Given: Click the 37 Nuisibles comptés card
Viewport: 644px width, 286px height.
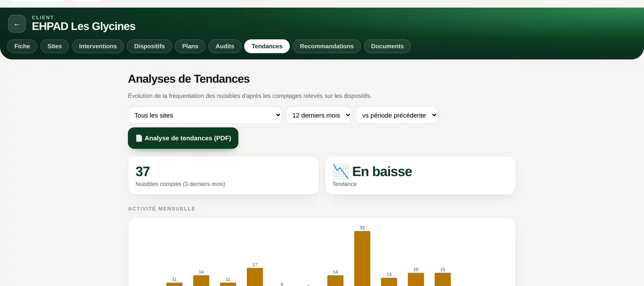Looking at the screenshot, I should [224, 175].
